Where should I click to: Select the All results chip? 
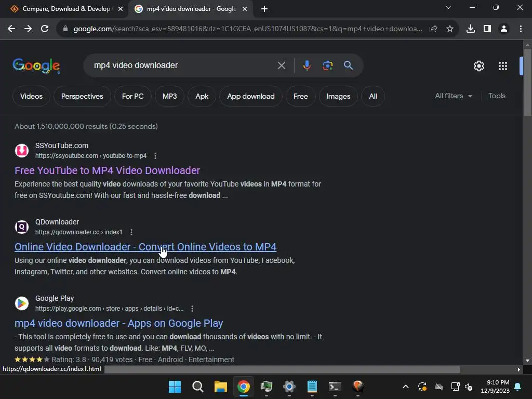click(x=373, y=96)
